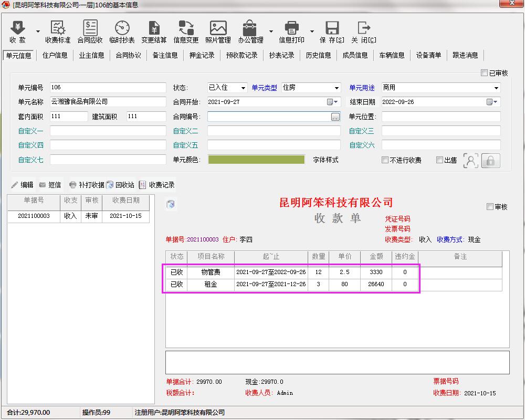This screenshot has height=420, width=525.
Task: Open the 结束日期 date picker dropdown
Action: [492, 102]
